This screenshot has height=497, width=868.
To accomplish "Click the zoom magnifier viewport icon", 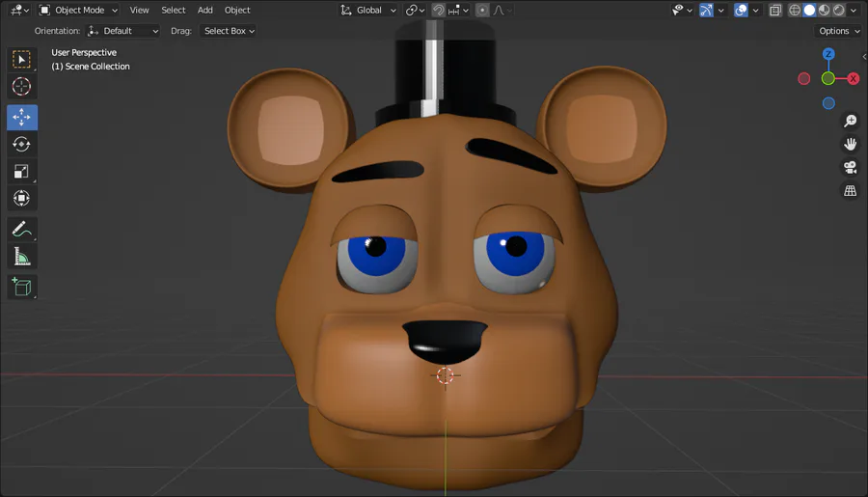I will click(851, 121).
